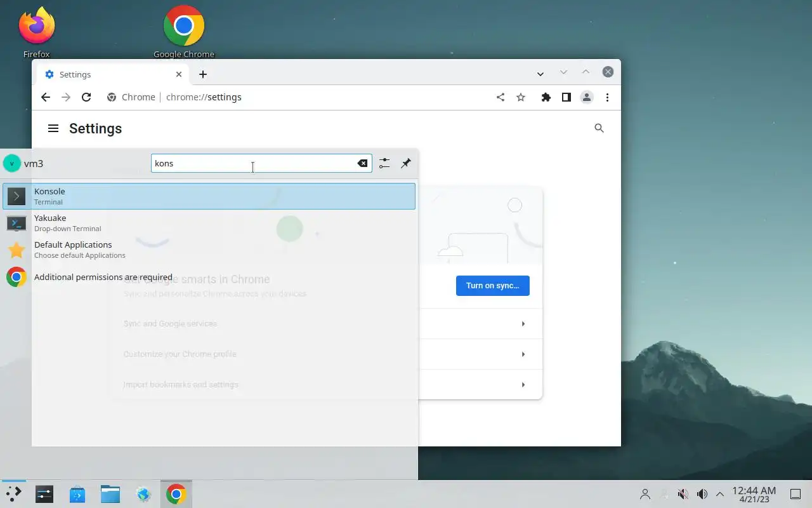Go back in Chrome

tap(45, 97)
